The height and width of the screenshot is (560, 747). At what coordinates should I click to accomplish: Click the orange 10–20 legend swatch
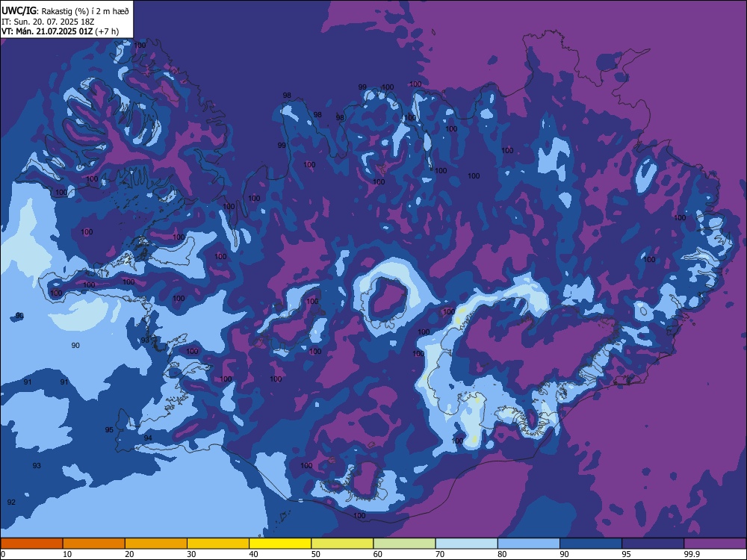click(x=94, y=544)
